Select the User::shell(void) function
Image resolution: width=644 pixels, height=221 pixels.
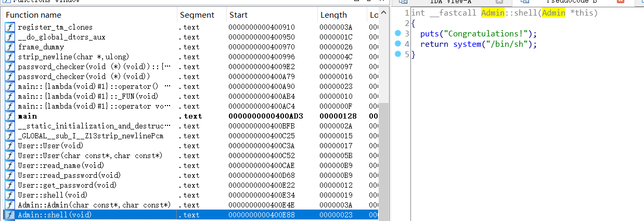53,195
